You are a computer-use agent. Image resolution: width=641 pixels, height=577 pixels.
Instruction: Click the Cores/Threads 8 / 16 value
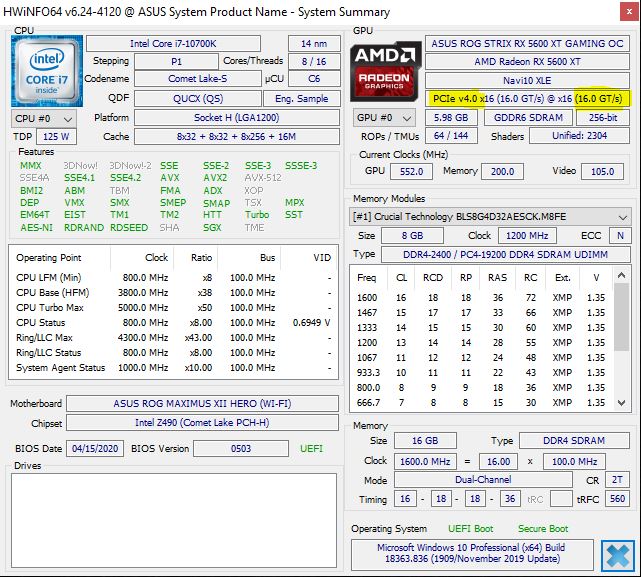point(314,62)
